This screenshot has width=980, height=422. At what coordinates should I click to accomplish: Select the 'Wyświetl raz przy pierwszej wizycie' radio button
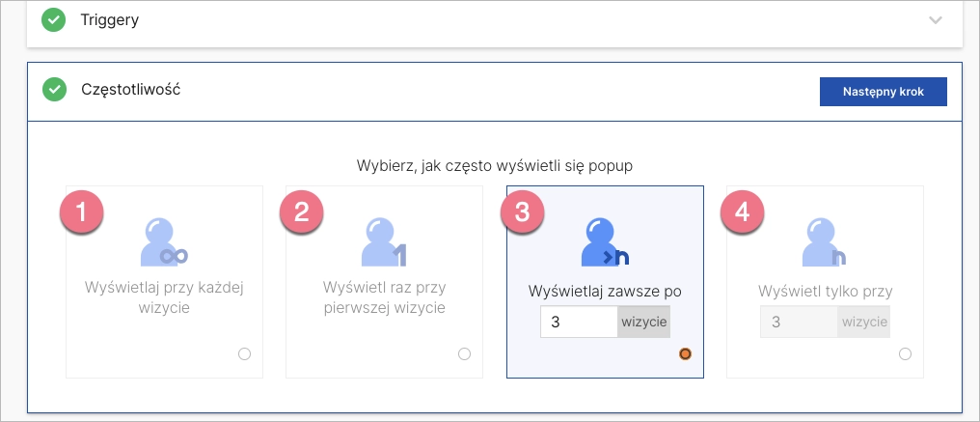464,354
